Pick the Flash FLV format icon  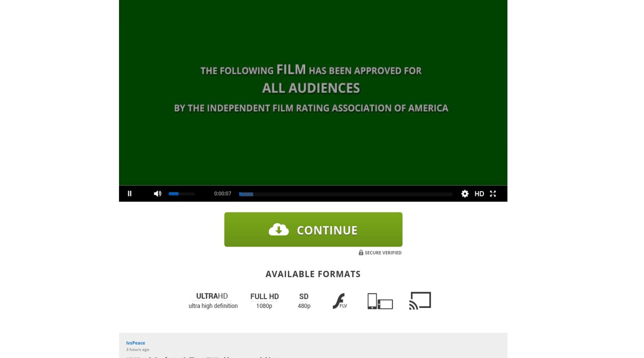[x=339, y=301]
